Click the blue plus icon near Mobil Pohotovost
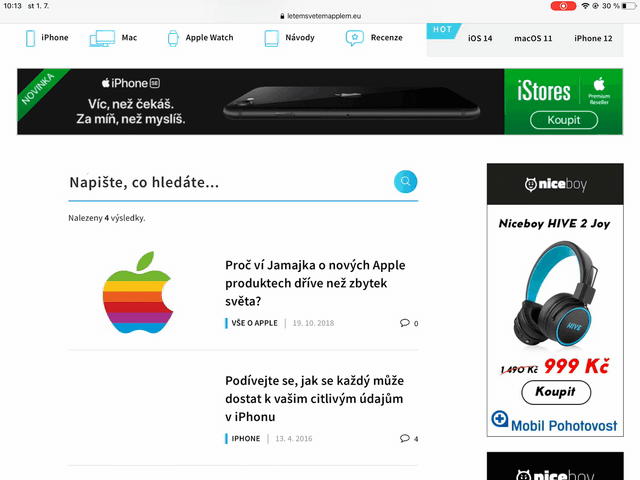Viewport: 640px width, 480px height. point(500,419)
